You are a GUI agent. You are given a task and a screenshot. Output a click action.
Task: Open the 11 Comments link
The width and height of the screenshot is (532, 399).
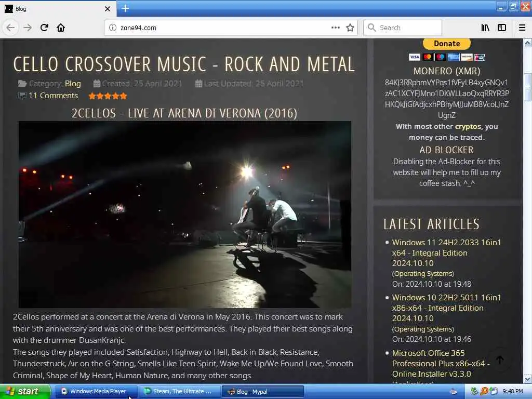(x=54, y=96)
